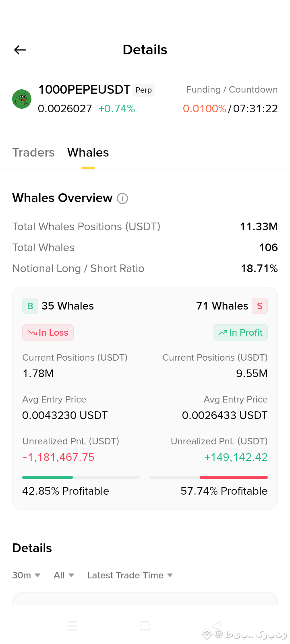This screenshot has width=290, height=644.
Task: Tap the Perp contract label
Action: pyautogui.click(x=144, y=90)
